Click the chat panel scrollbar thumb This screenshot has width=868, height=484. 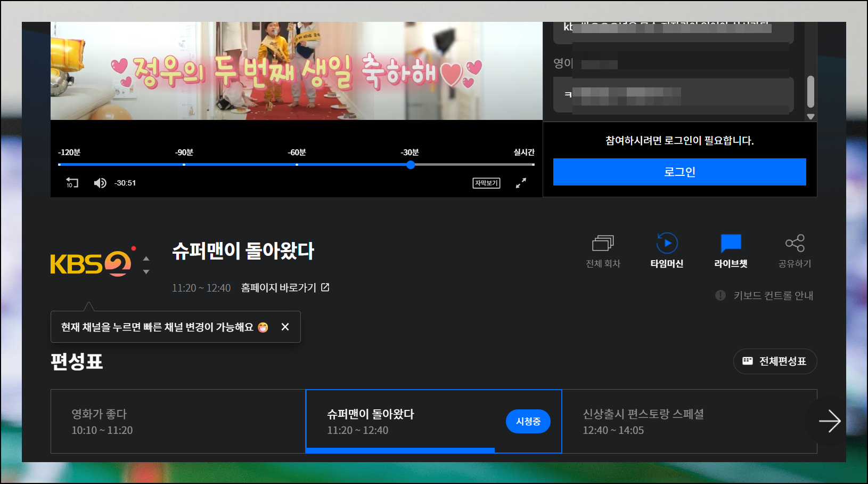click(810, 92)
